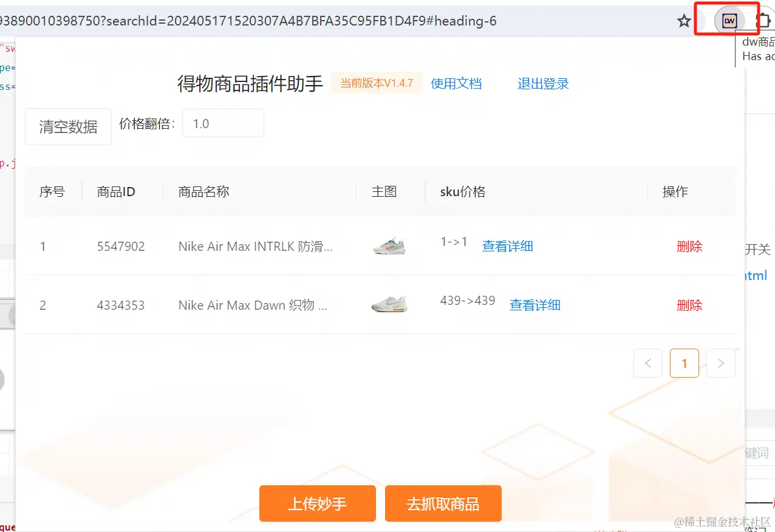Delete the Nike Air Max INTRLK row
775x532 pixels.
pyautogui.click(x=689, y=246)
